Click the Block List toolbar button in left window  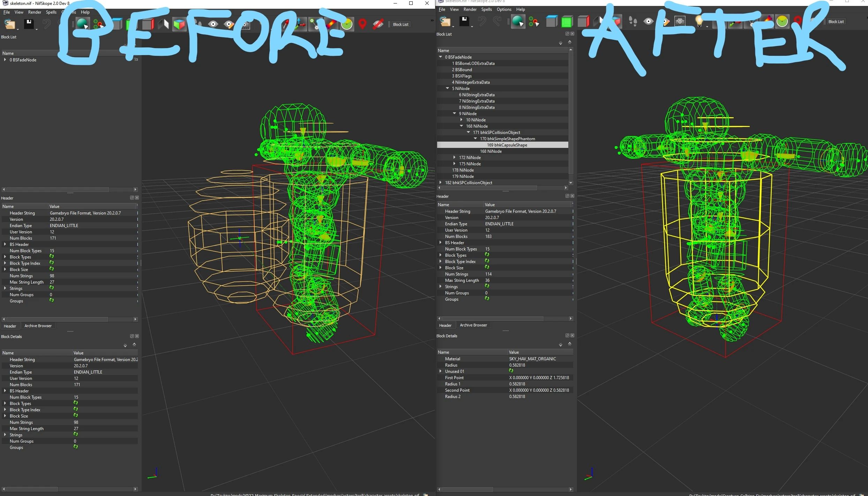coord(401,24)
